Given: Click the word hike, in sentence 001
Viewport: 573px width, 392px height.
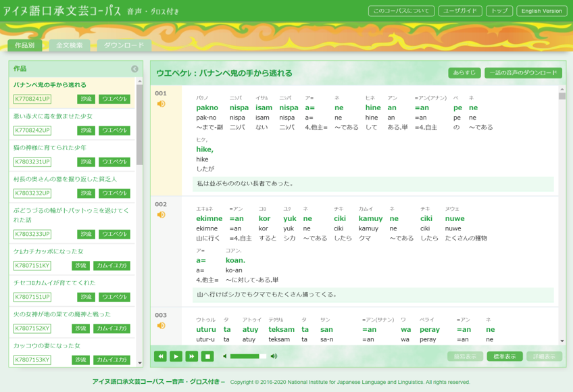Looking at the screenshot, I should coord(205,149).
